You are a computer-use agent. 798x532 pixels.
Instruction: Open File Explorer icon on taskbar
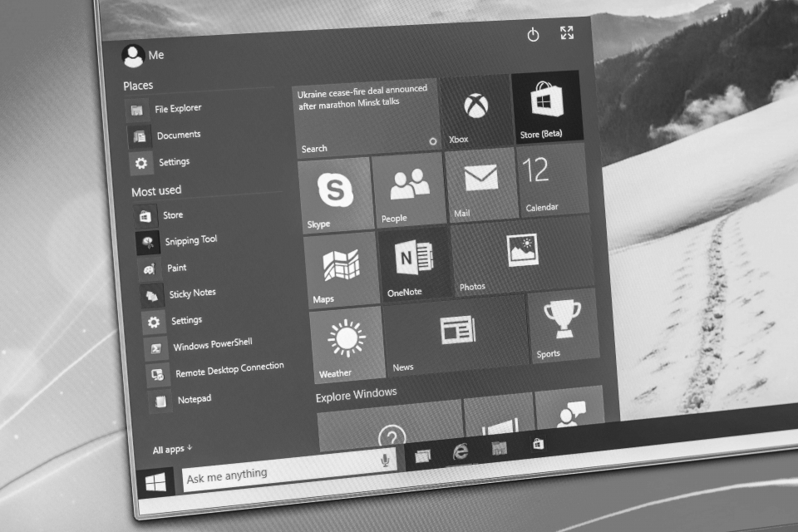coord(500,448)
